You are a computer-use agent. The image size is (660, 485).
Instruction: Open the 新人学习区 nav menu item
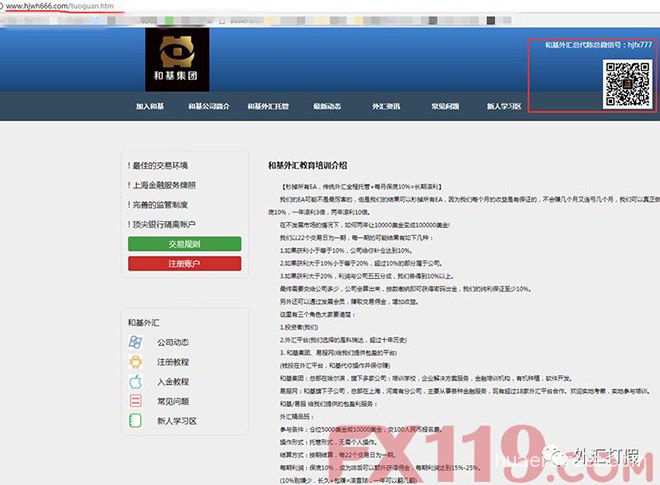coord(504,107)
